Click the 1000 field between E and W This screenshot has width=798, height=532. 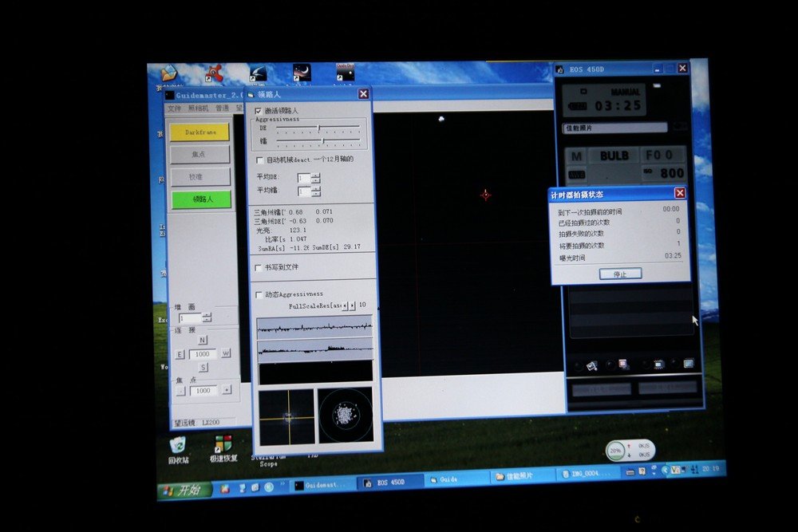[x=203, y=354]
